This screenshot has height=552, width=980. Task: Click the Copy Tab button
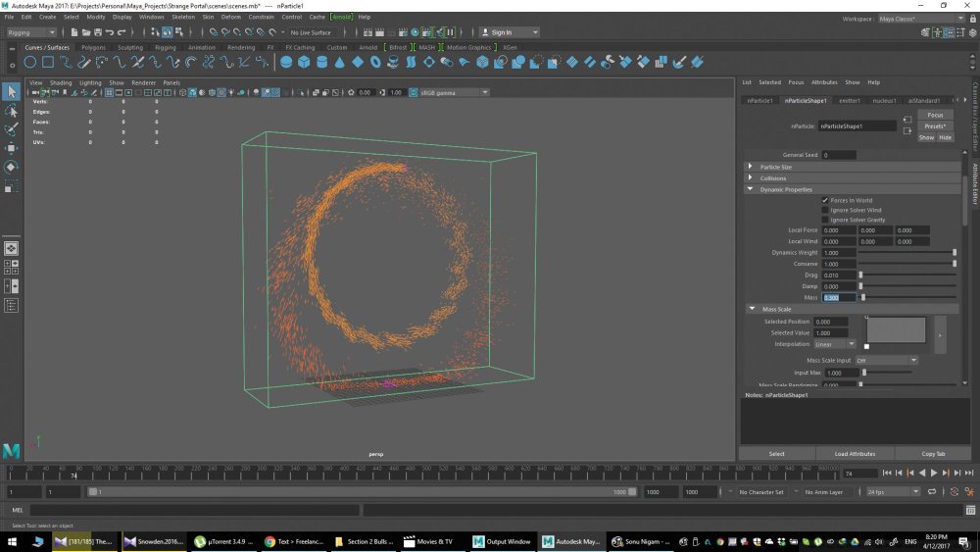[x=933, y=454]
